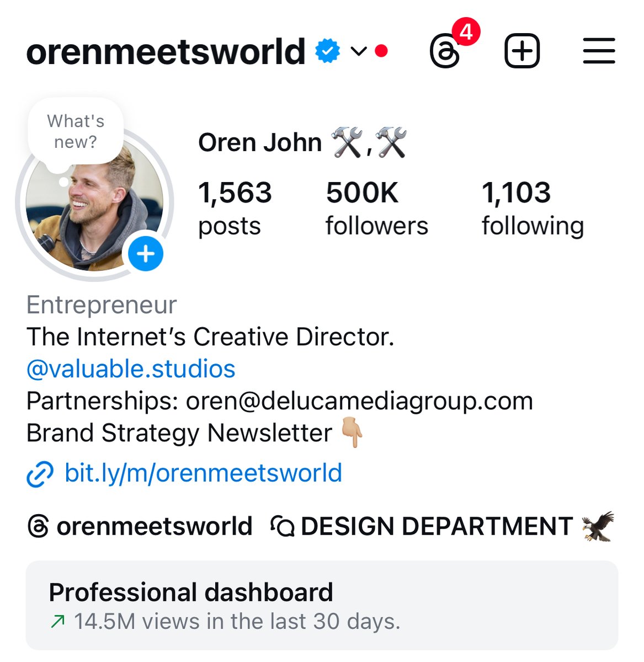
Task: Tap the create new post plus icon
Action: 522,51
